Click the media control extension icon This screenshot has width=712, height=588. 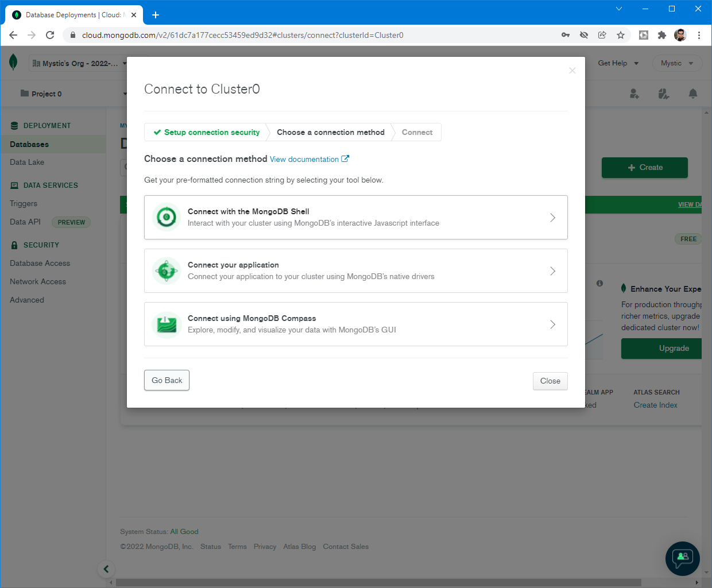coord(644,35)
